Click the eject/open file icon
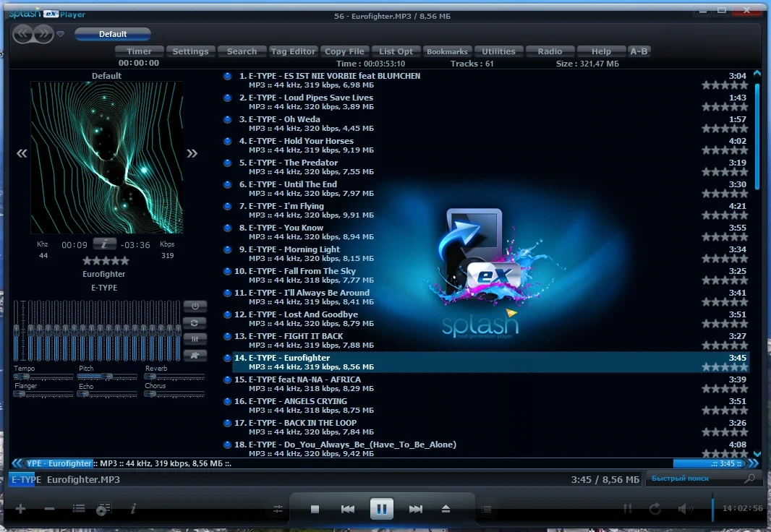Image resolution: width=771 pixels, height=532 pixels. pos(446,509)
